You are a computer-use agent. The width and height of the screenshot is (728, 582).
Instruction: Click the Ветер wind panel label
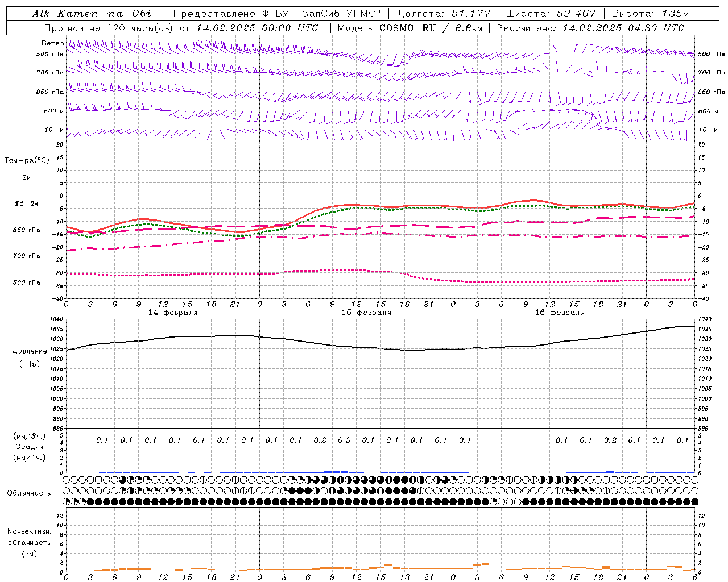(x=52, y=43)
